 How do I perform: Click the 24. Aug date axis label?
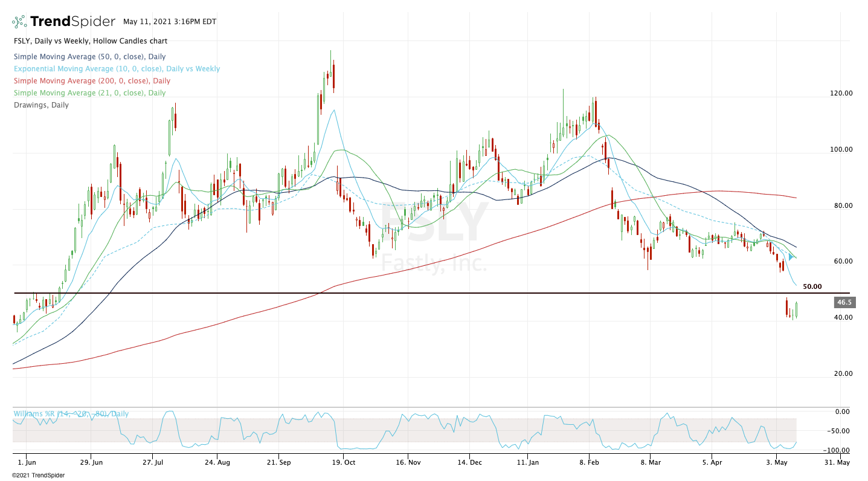coord(217,462)
